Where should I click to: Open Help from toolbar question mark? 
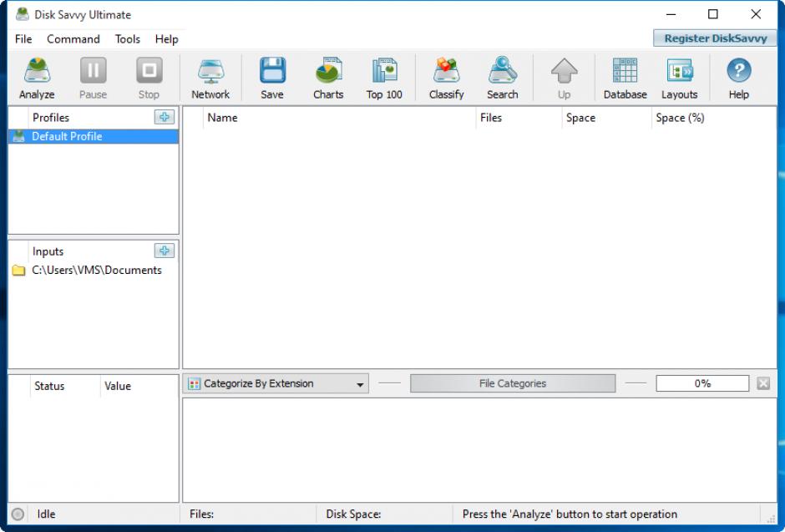(739, 70)
